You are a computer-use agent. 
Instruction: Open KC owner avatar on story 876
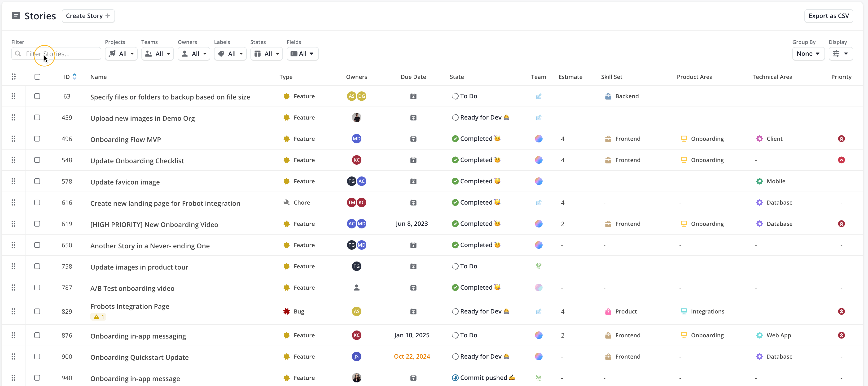[x=356, y=335]
